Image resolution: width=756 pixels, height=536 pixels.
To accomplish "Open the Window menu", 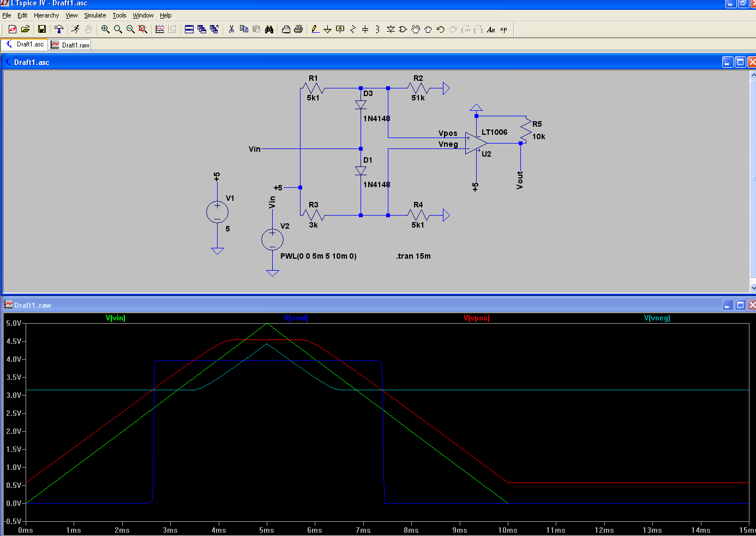I will tap(143, 15).
